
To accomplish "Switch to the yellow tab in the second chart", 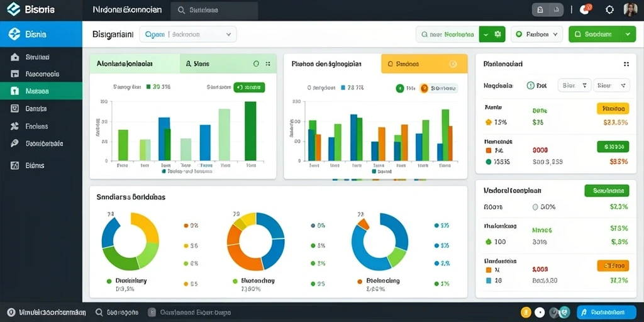I will (425, 64).
